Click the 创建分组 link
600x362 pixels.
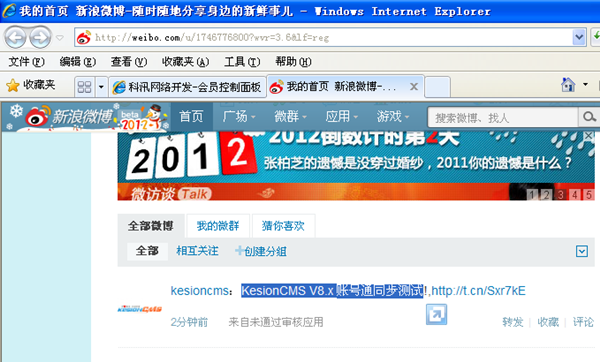tap(261, 251)
